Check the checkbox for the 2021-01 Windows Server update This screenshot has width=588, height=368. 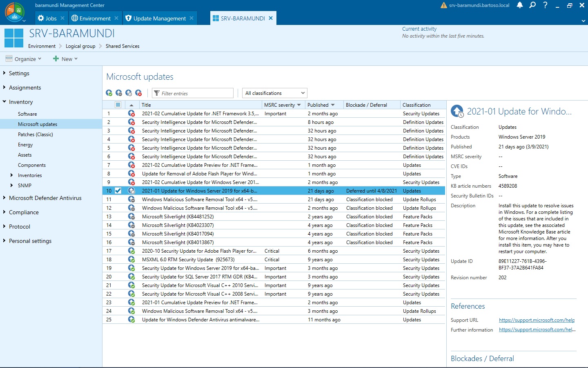click(x=118, y=191)
